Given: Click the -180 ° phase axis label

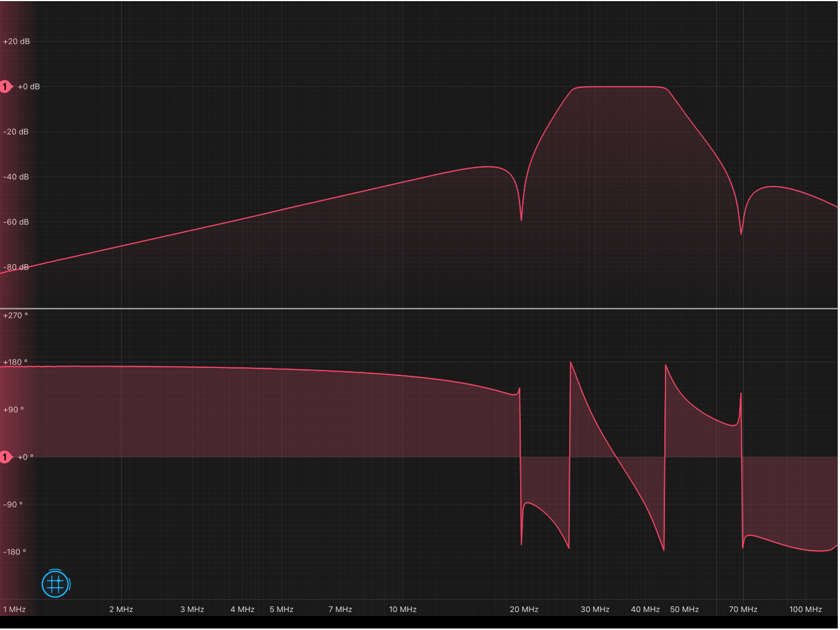Looking at the screenshot, I should pyautogui.click(x=15, y=552).
